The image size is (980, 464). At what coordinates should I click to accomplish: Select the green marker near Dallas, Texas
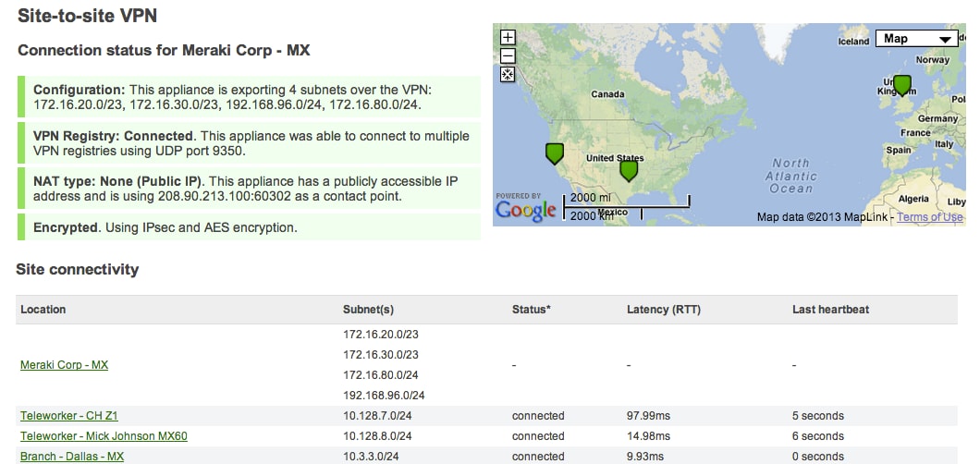pos(628,170)
